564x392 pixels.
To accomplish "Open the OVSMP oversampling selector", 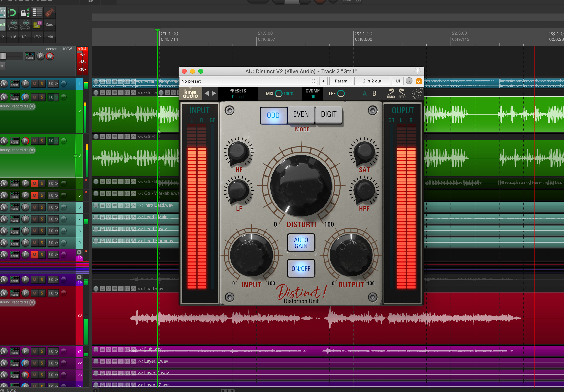I will [313, 93].
